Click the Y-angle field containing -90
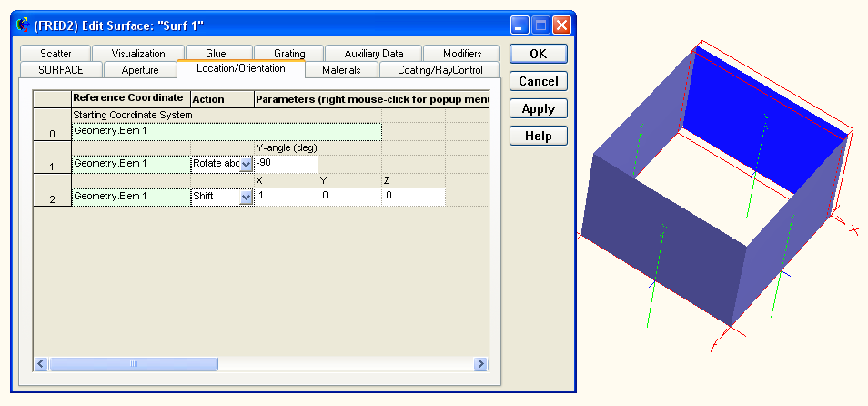 [x=286, y=165]
